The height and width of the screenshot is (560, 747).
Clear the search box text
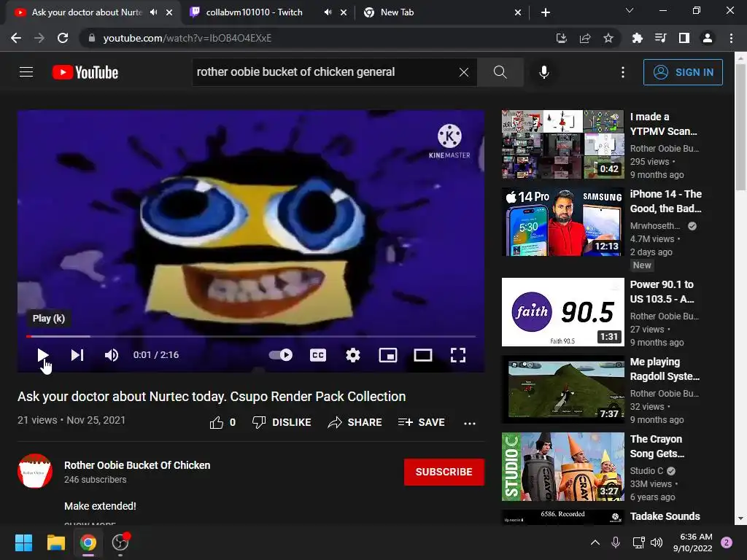463,72
